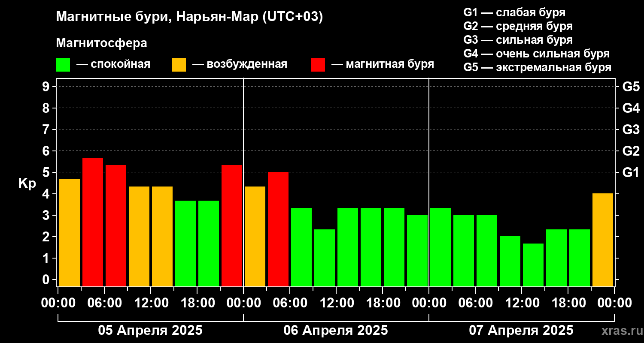Select the green 06:00–09:00 bar on 06 Апреля
The height and width of the screenshot is (343, 644).
pyautogui.click(x=301, y=247)
